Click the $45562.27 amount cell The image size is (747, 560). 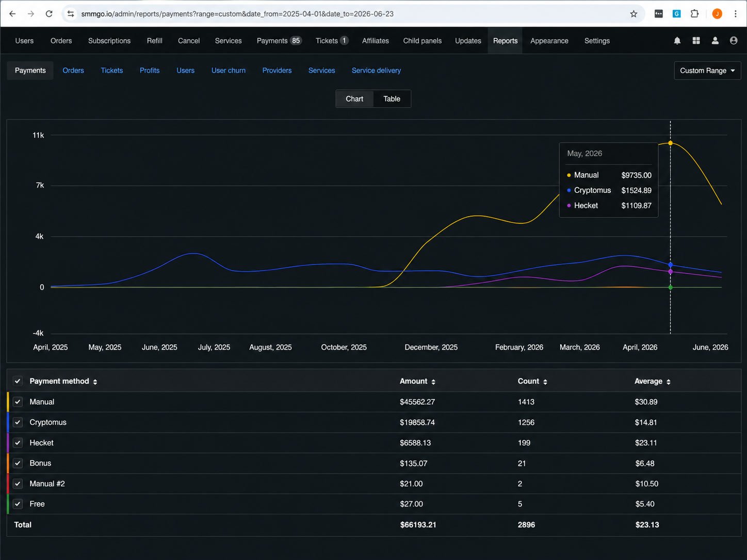coord(417,402)
